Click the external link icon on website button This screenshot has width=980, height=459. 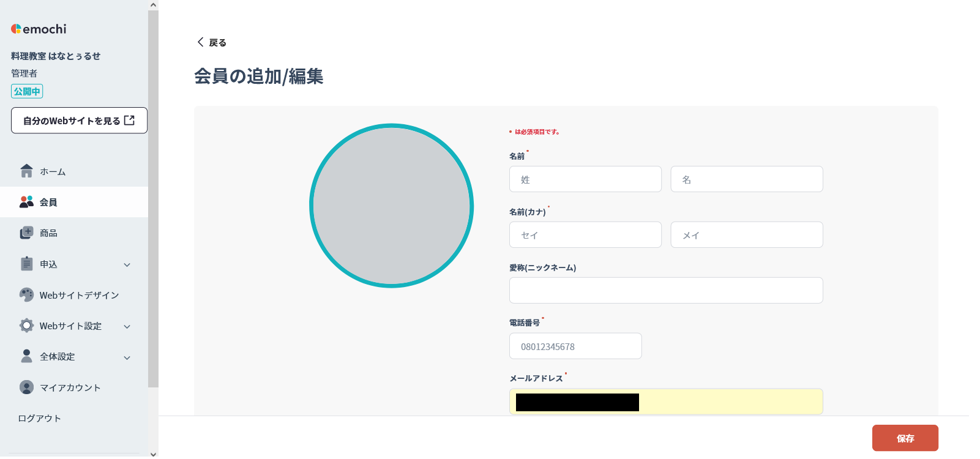(129, 121)
